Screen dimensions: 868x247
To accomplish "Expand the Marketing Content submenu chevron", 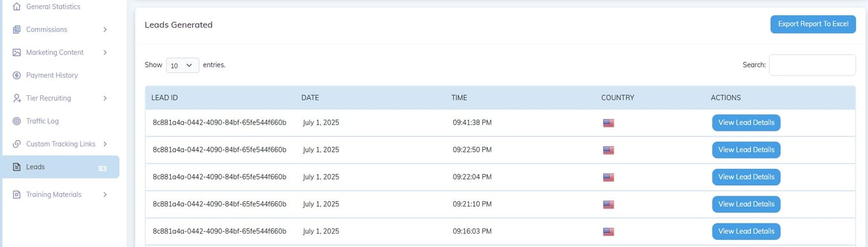I will (105, 52).
